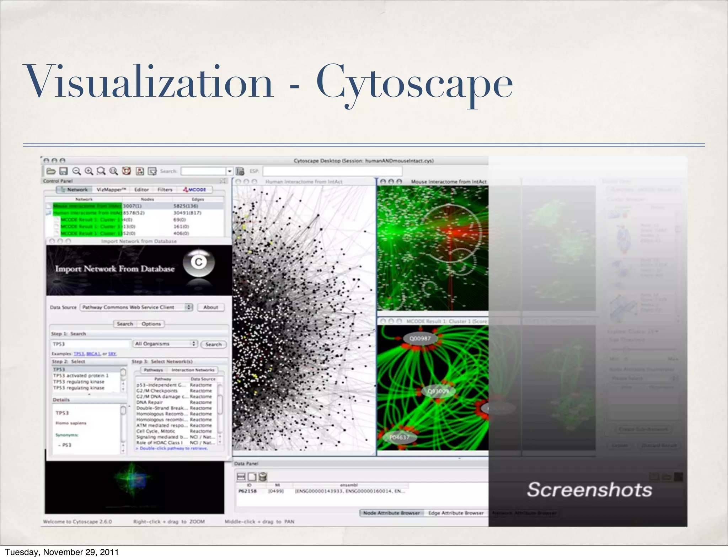The height and width of the screenshot is (560, 728).
Task: Click the zoom selected region icon
Action: pos(101,171)
